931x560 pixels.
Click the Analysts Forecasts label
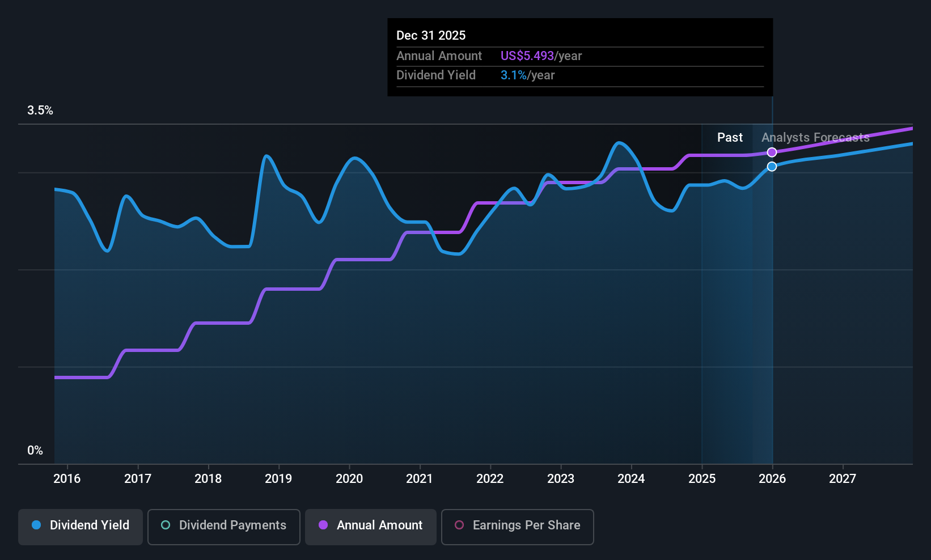tap(815, 138)
